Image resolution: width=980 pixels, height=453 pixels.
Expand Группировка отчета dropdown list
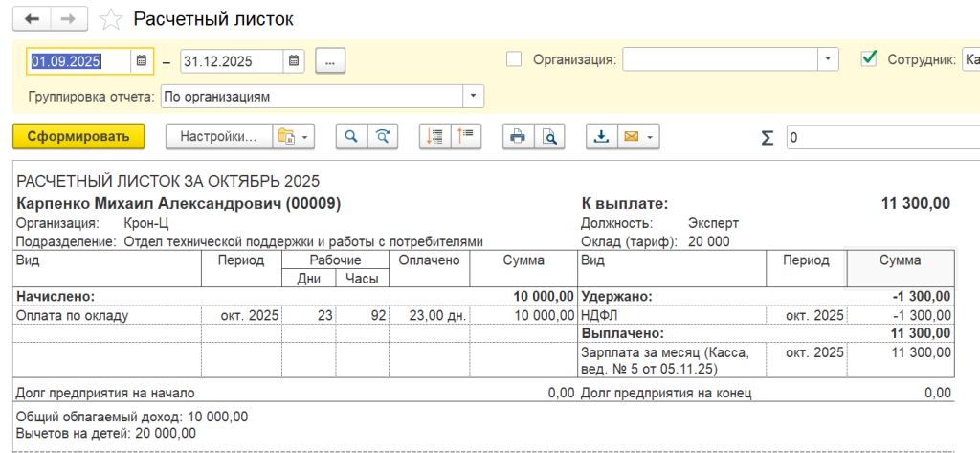473,97
